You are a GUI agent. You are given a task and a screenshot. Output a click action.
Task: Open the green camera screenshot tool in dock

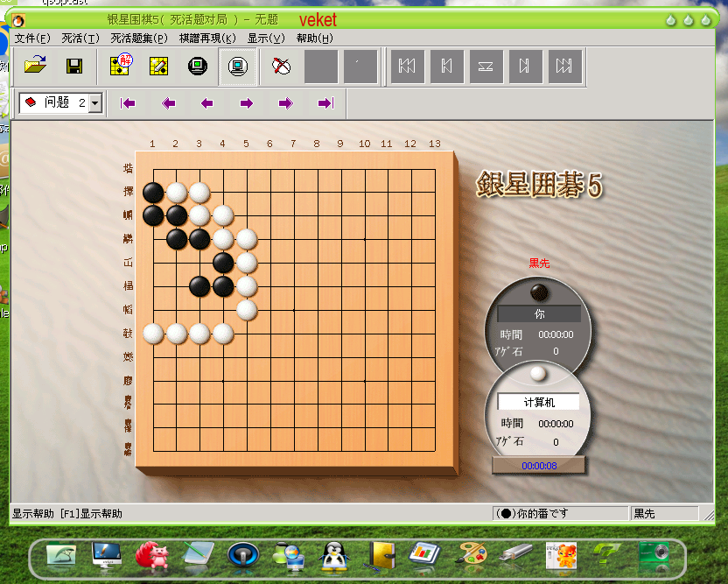coord(654,554)
